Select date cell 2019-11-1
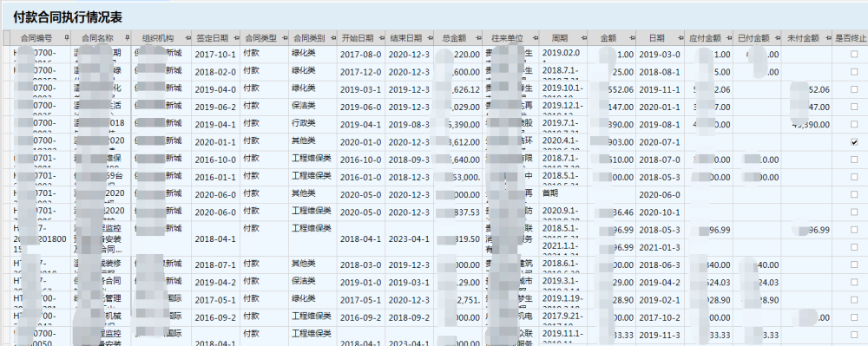Viewport: 868px width, 346px height. (x=660, y=89)
